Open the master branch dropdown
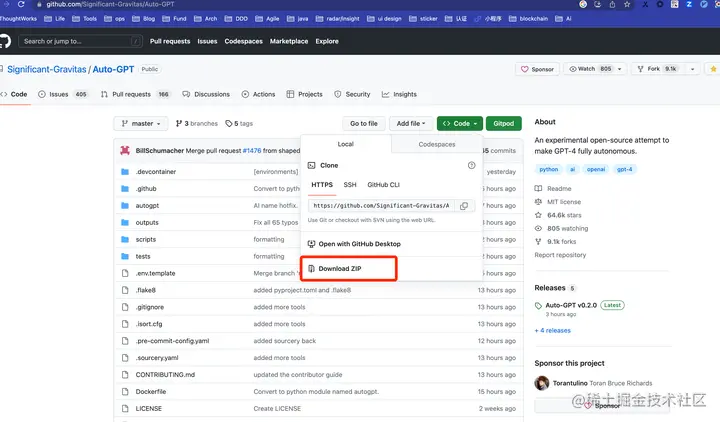This screenshot has height=422, width=720. coord(141,124)
